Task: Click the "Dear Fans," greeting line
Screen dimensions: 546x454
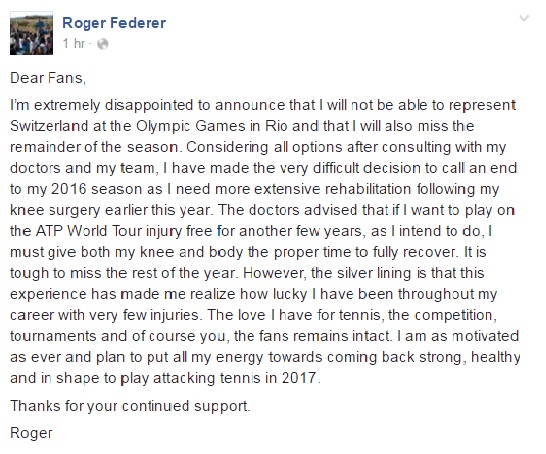Action: pos(48,78)
